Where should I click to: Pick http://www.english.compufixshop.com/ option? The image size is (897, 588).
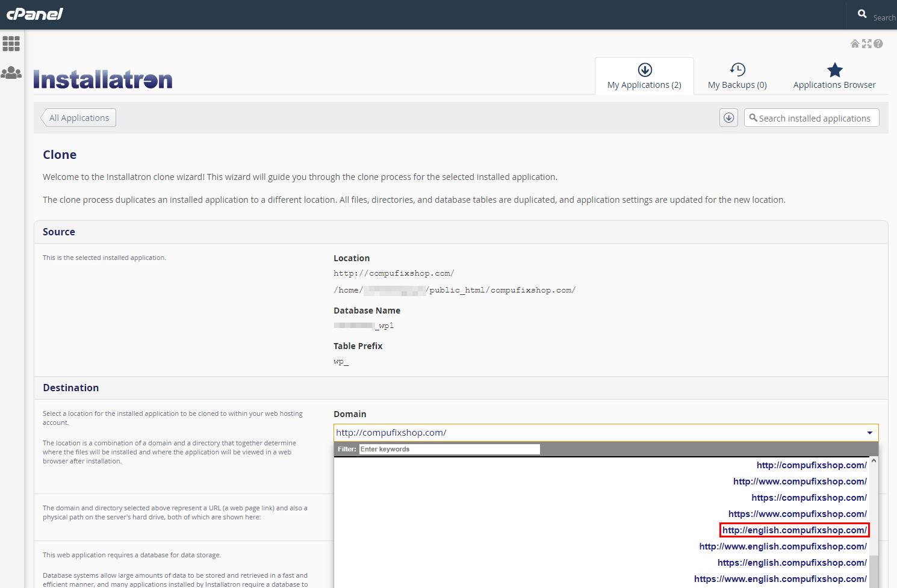[783, 546]
